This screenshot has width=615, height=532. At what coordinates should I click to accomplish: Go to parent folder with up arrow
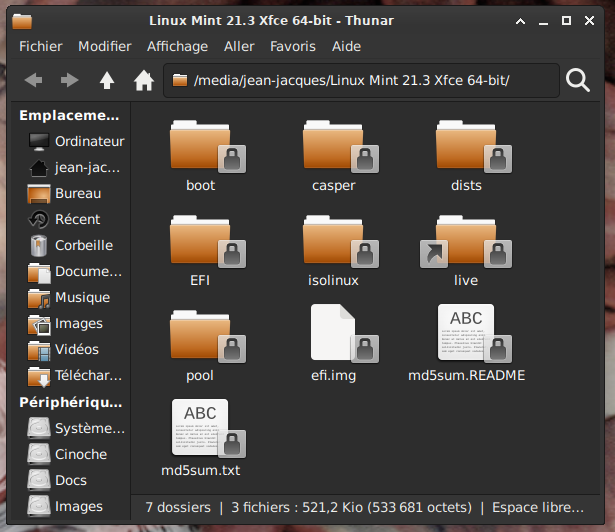[107, 80]
